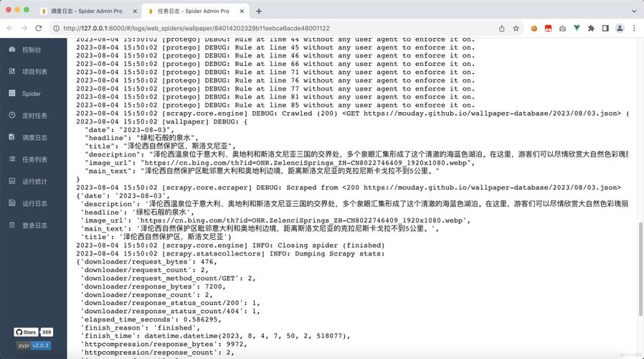644x359 pixels.
Task: Click the 运行统计 chart icon
Action: point(12,181)
